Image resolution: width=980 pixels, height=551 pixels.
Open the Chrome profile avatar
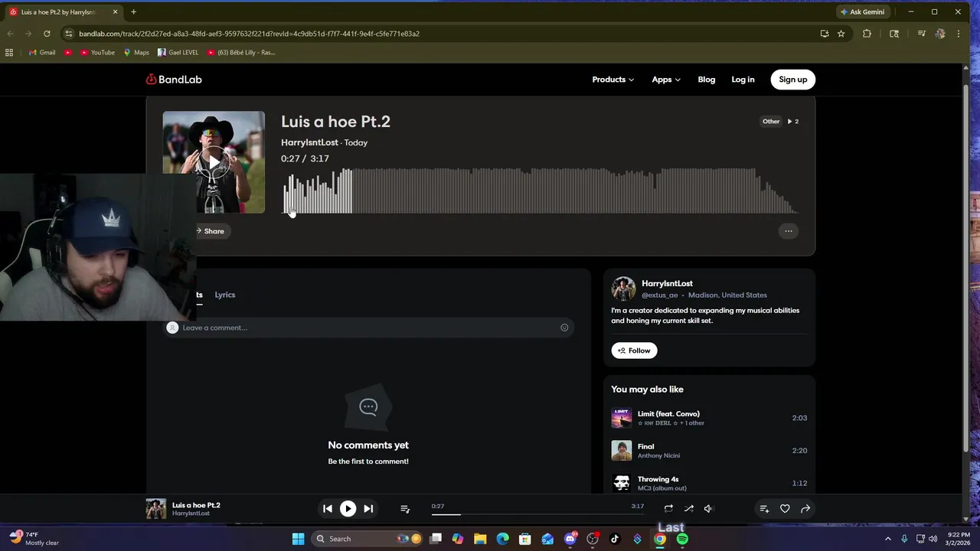tap(940, 34)
